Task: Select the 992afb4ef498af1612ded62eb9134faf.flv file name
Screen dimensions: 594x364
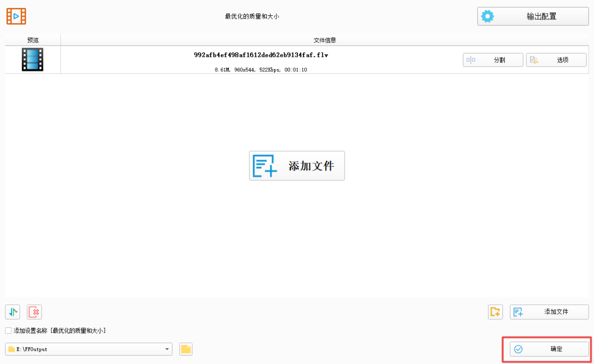Action: coord(261,55)
